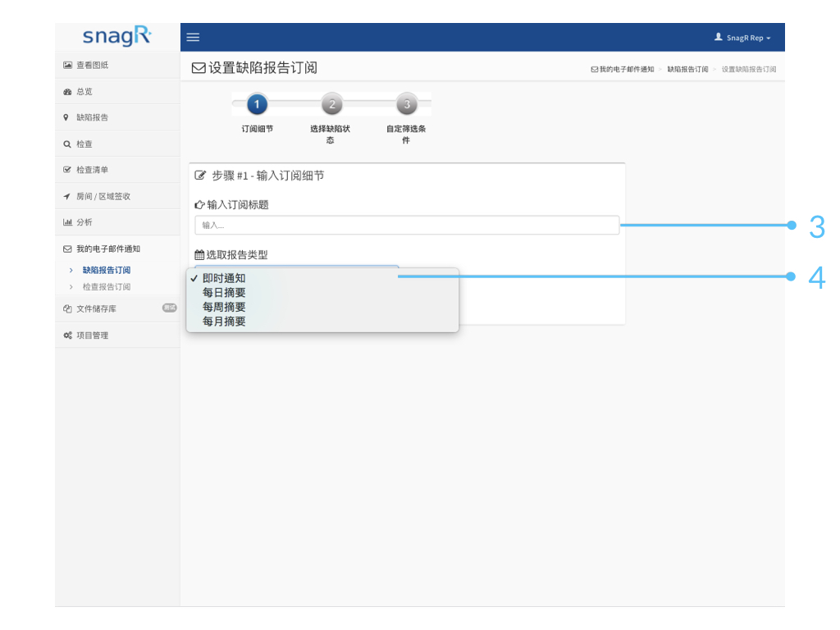Click the user avatar icon in the header
The height and width of the screenshot is (630, 840).
[x=719, y=37]
